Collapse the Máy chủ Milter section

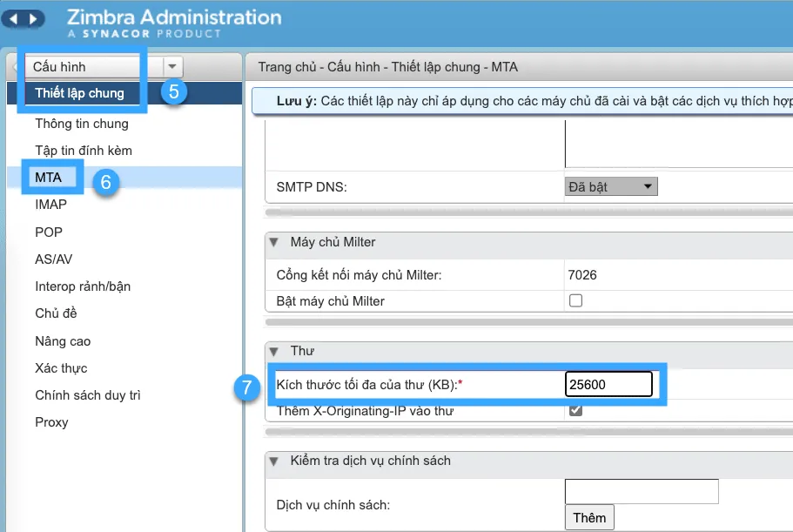click(x=273, y=242)
